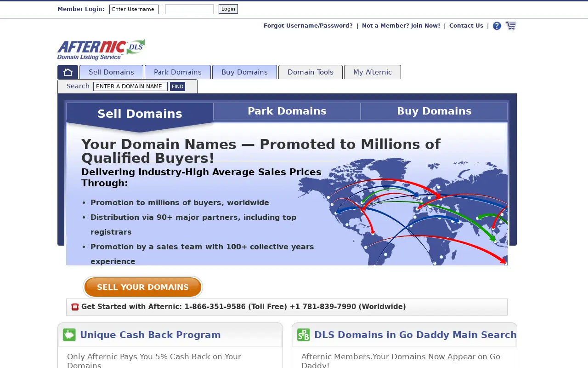Open the shopping cart icon

[511, 26]
